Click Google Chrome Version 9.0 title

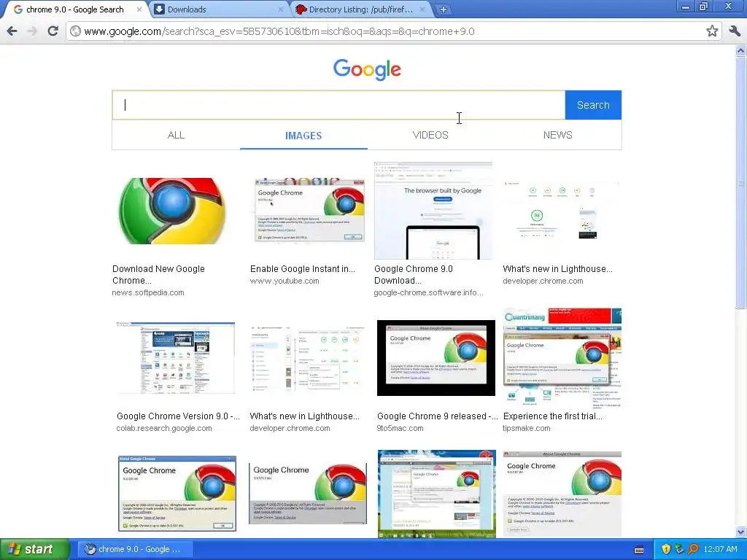point(178,416)
